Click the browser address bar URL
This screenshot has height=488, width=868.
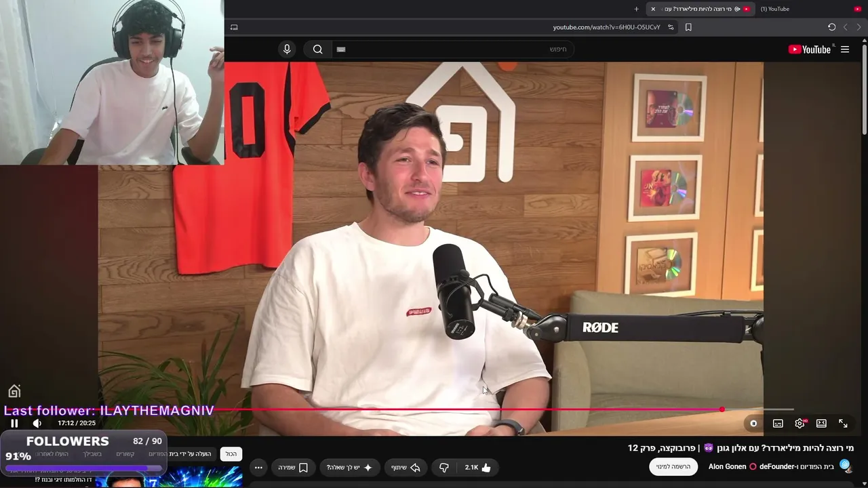[x=606, y=27]
